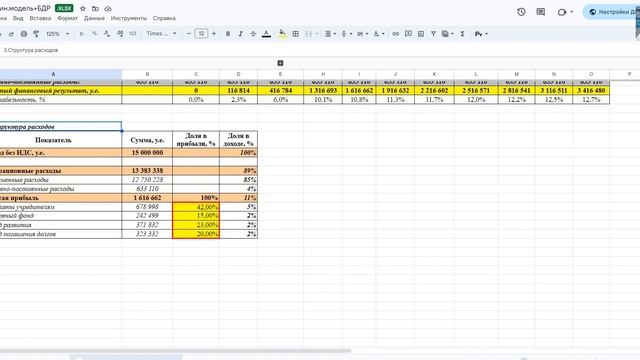Click the horizontal scrollbar at the bottom
The width and height of the screenshot is (640, 360).
pyautogui.click(x=176, y=351)
